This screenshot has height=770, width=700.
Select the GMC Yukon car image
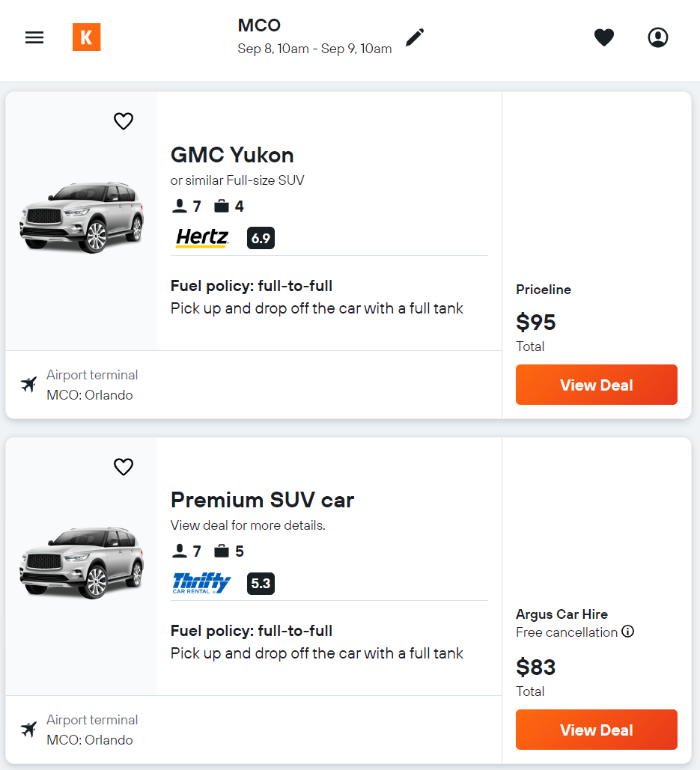[x=82, y=217]
